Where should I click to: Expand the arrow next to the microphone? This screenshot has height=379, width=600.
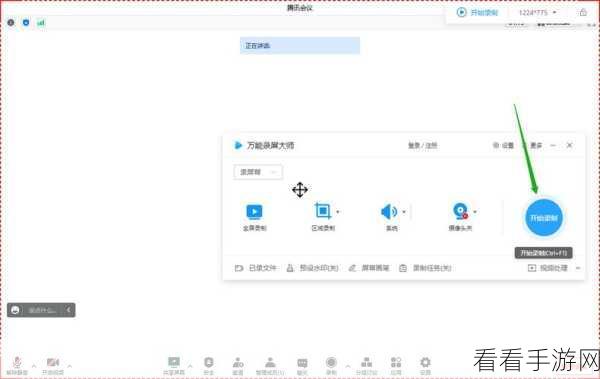click(x=34, y=366)
